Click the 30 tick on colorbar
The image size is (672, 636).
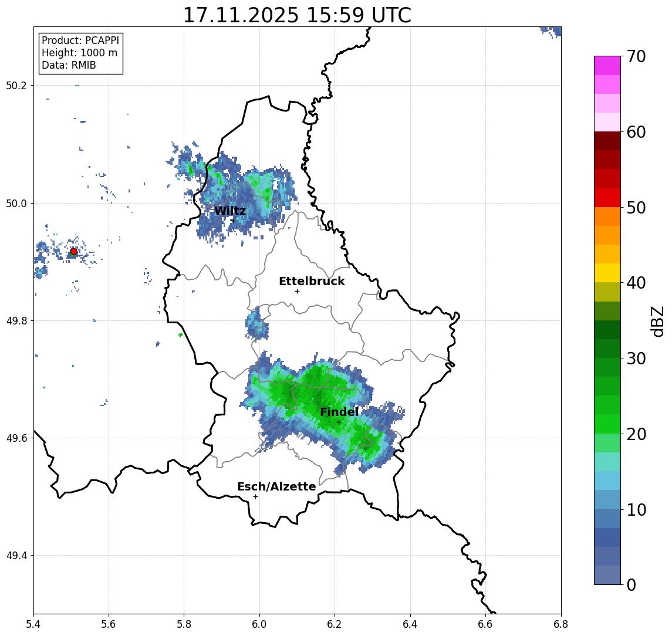click(x=636, y=358)
